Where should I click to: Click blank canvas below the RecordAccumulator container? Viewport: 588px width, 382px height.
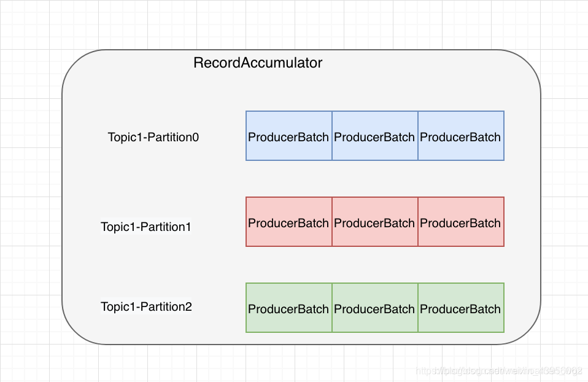coord(246,364)
